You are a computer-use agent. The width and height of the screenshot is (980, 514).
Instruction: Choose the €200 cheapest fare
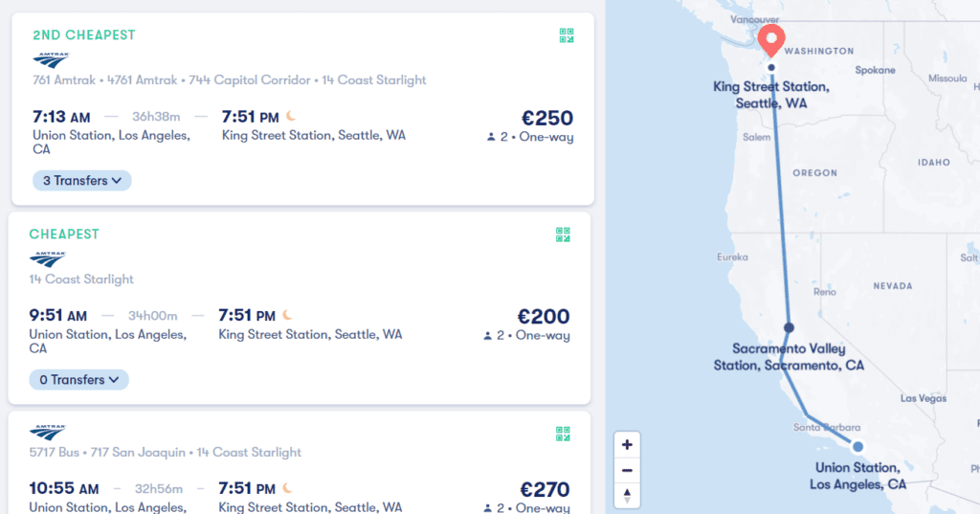click(x=544, y=317)
